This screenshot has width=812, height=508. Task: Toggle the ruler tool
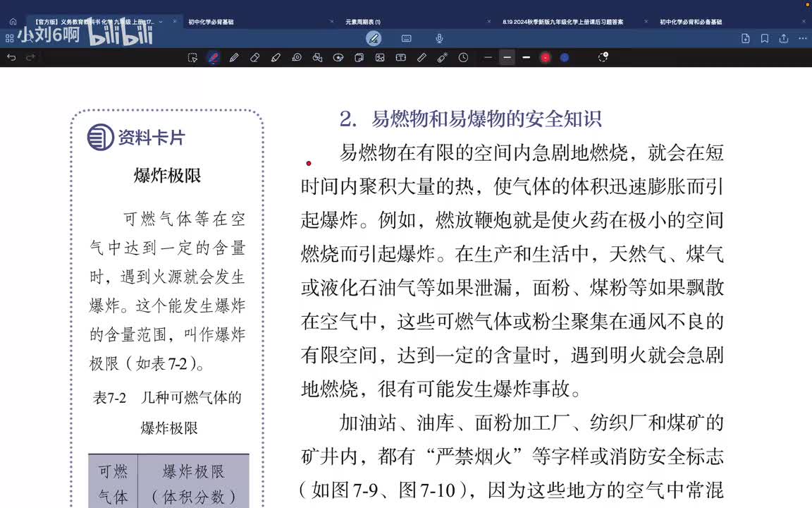[x=422, y=58]
